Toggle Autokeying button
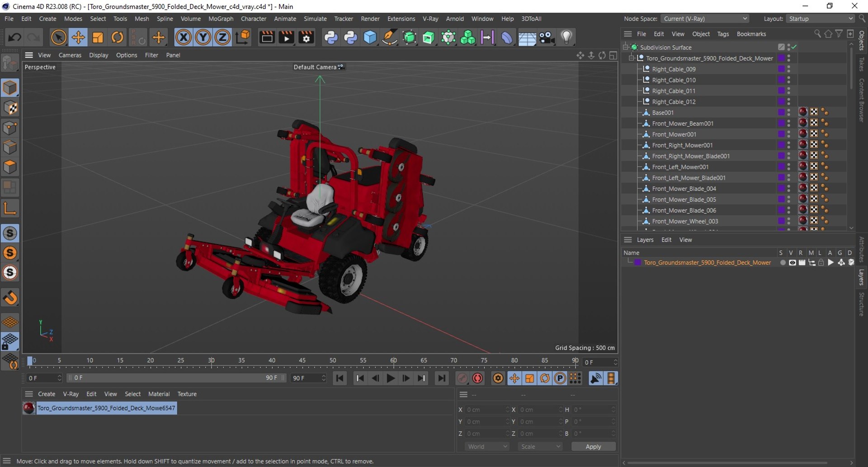 coord(477,378)
